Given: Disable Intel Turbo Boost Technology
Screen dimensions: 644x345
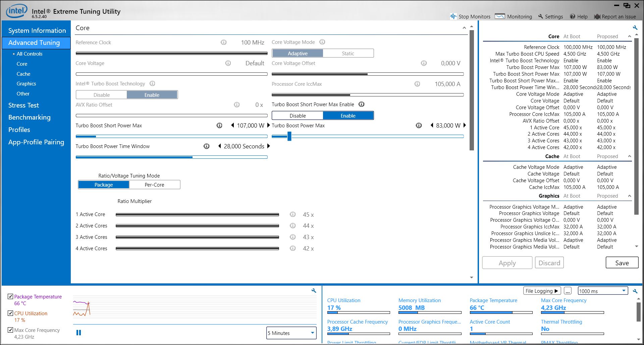Looking at the screenshot, I should click(x=102, y=95).
